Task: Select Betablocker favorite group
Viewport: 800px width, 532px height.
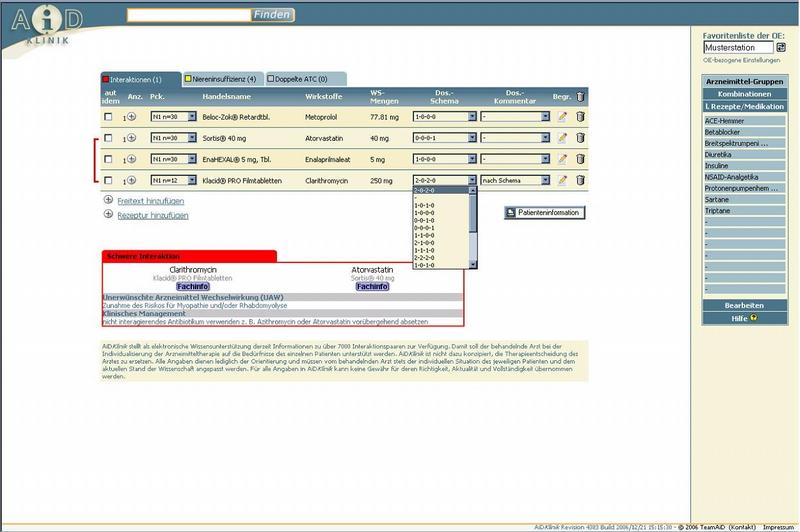Action: [x=744, y=132]
